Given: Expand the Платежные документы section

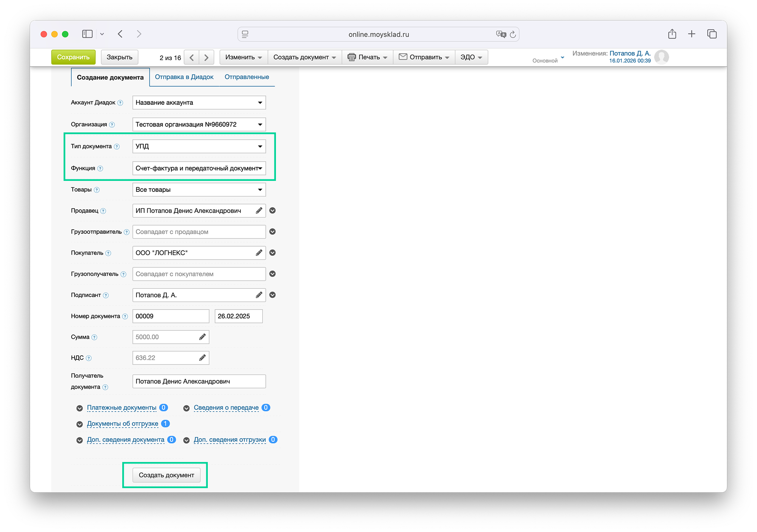Looking at the screenshot, I should pos(121,408).
